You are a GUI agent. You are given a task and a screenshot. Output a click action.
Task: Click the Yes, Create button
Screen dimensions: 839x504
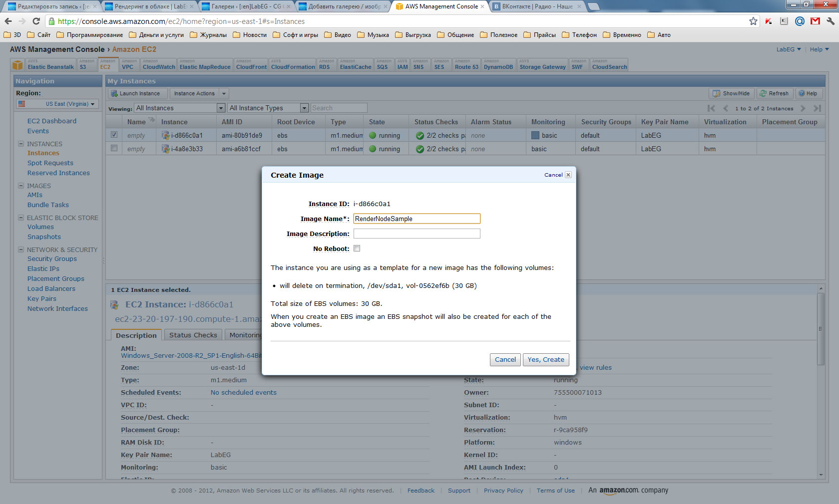pyautogui.click(x=545, y=360)
